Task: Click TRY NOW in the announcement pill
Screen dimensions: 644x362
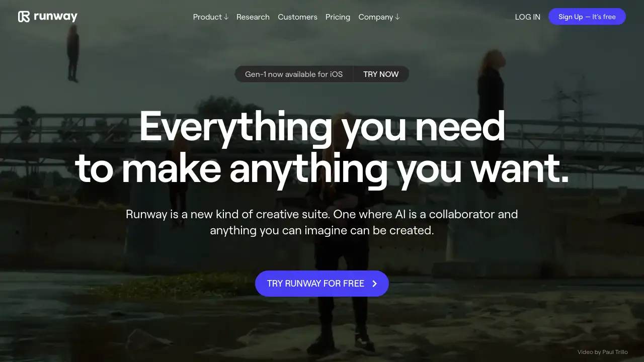Action: coord(381,74)
